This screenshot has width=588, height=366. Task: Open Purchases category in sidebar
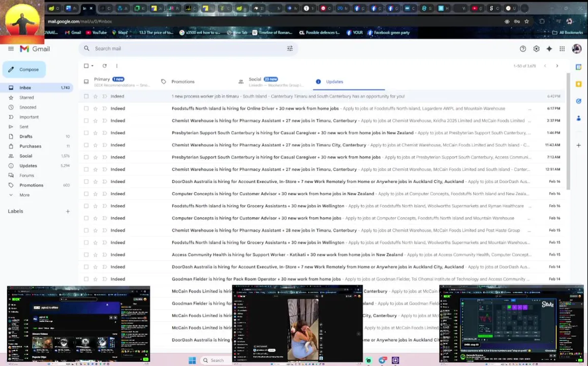(x=30, y=146)
